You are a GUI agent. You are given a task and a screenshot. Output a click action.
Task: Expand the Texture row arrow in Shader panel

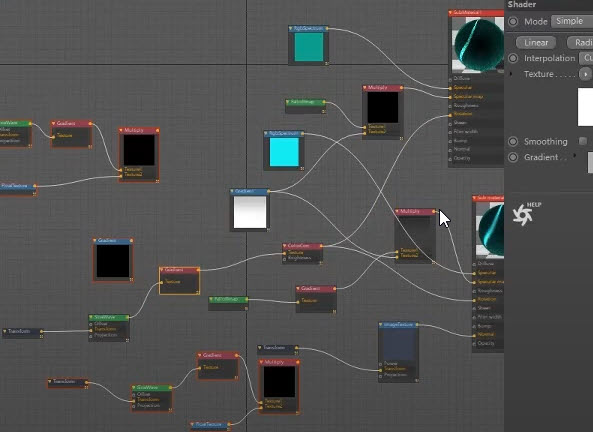coord(511,74)
